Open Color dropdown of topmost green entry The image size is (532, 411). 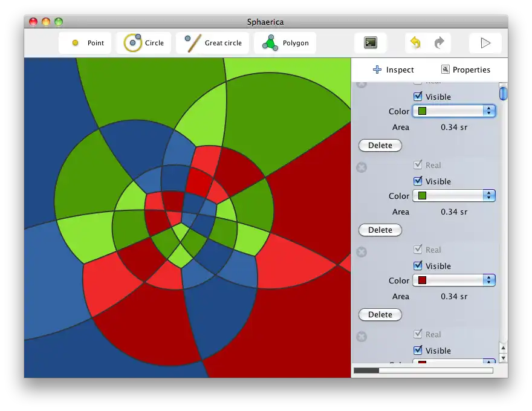pos(454,111)
